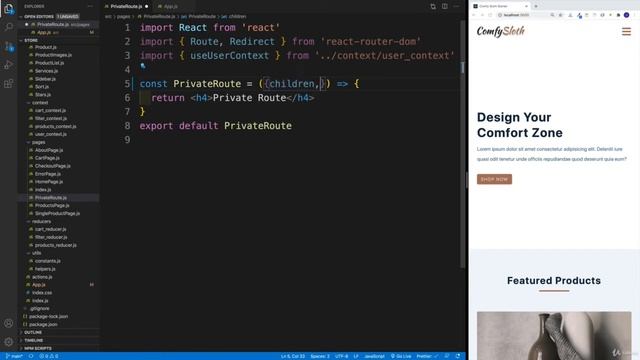Open ProductImages.js file

tap(53, 55)
